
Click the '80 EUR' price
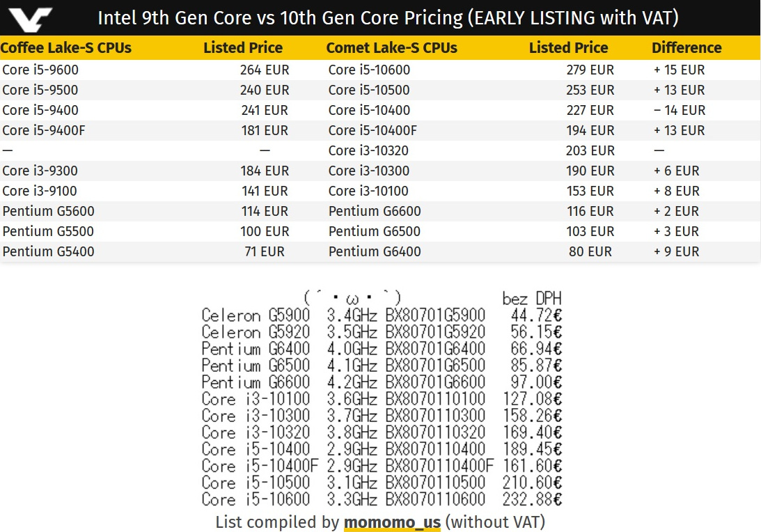pos(590,252)
